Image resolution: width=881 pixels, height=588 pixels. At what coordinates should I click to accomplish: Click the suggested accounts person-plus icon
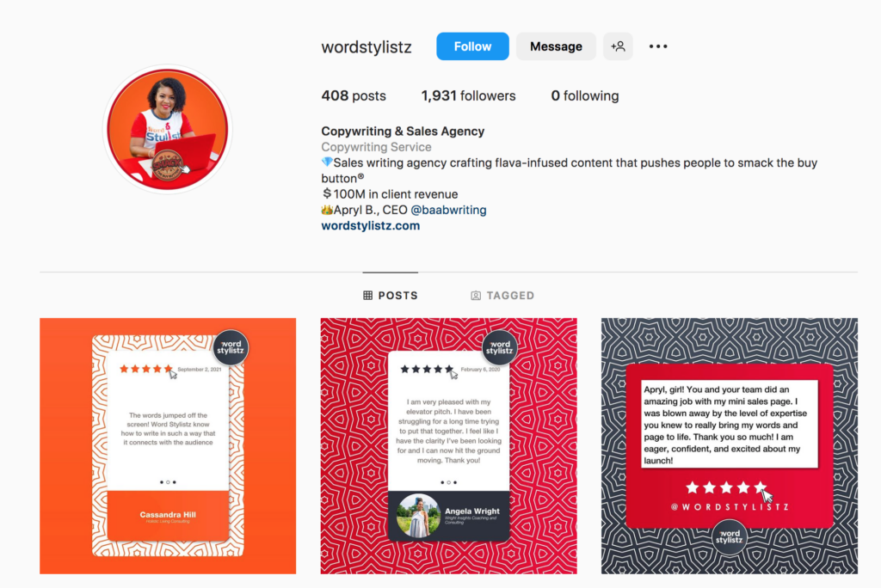618,46
